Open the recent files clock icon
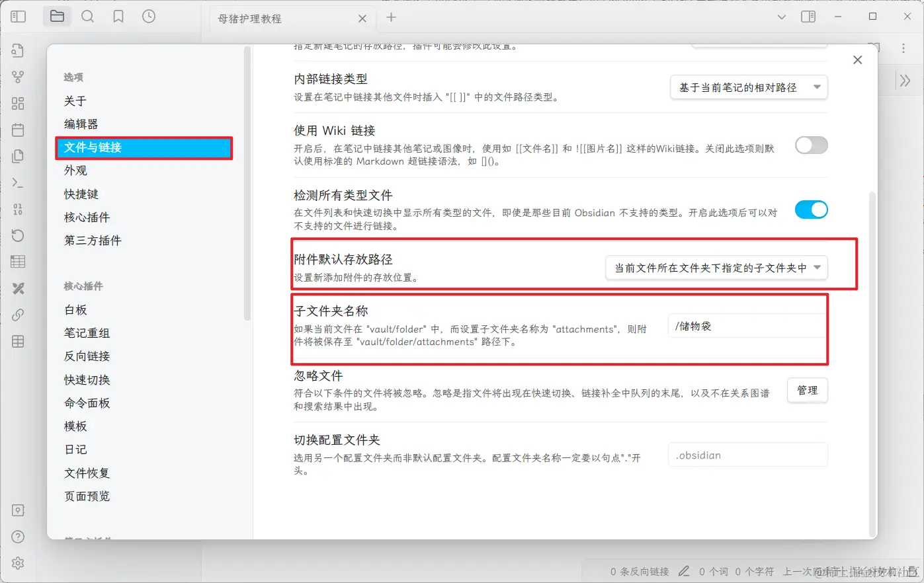This screenshot has height=583, width=924. (x=149, y=17)
